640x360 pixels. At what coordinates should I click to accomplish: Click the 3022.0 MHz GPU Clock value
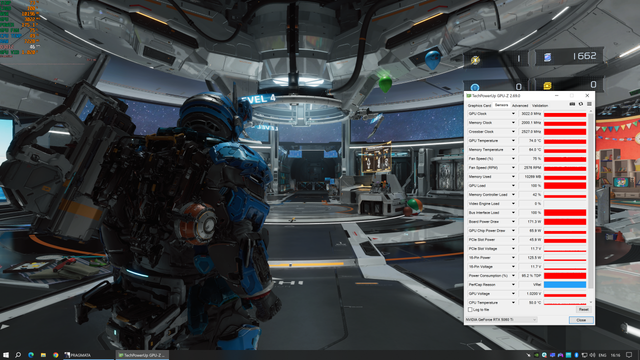(x=530, y=113)
